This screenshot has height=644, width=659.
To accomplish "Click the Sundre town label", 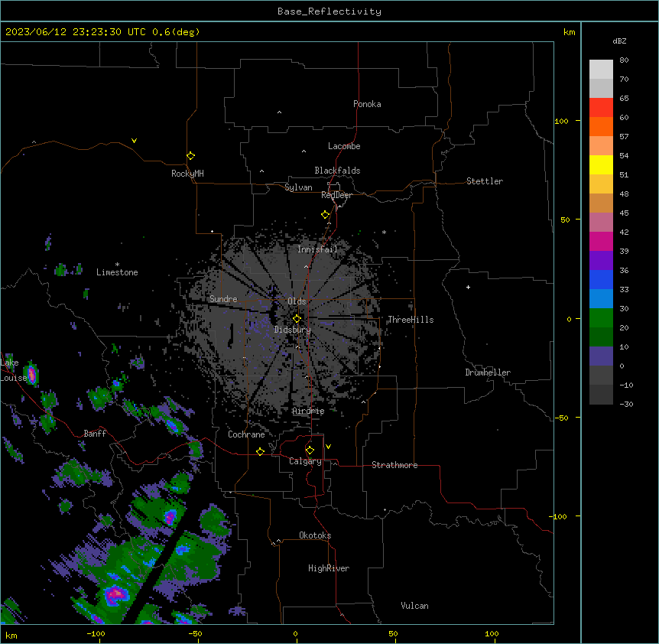I will pyautogui.click(x=223, y=299).
